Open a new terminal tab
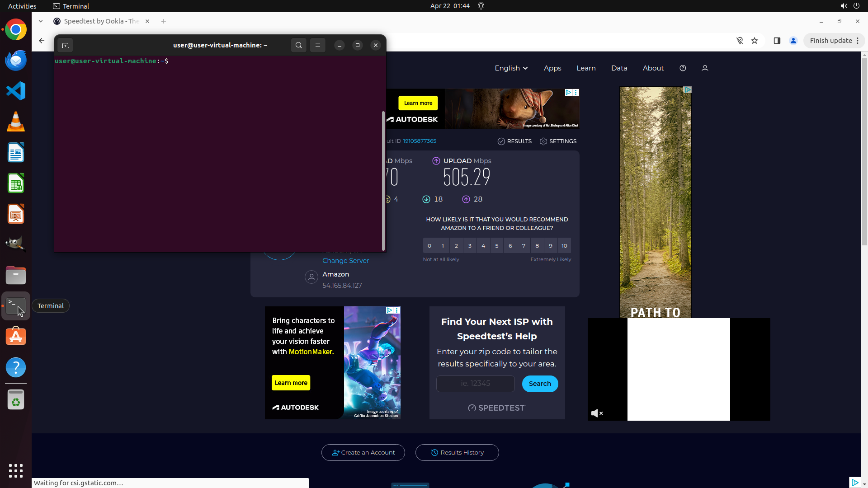The width and height of the screenshot is (868, 488). (65, 45)
